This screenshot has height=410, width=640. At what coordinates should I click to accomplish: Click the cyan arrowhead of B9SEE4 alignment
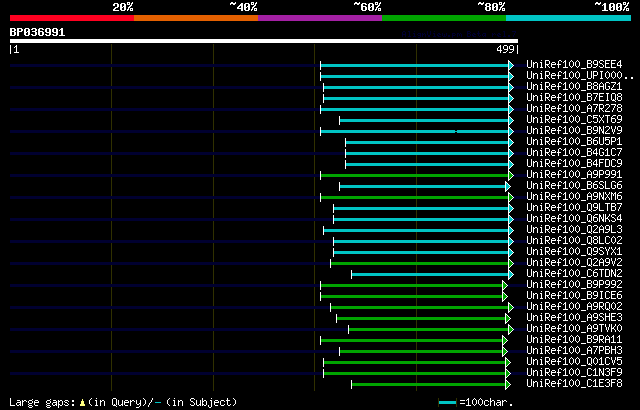(x=511, y=65)
